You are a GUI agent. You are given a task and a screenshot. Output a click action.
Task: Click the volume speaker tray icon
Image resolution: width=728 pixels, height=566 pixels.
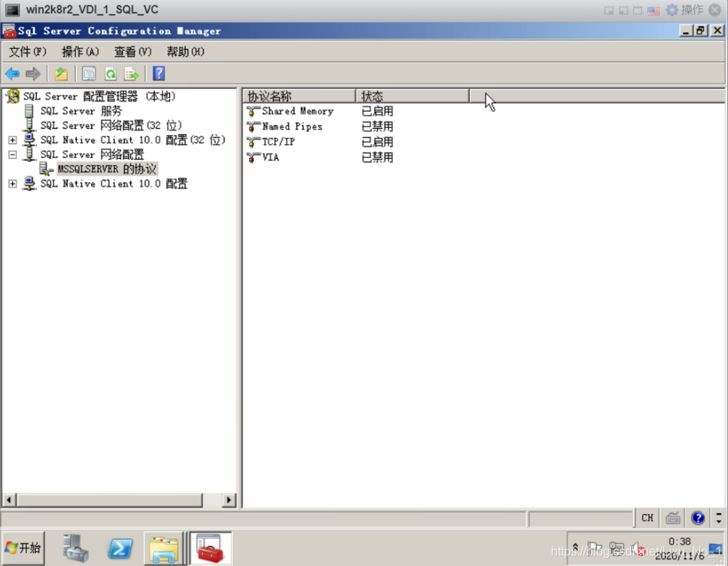(x=639, y=550)
